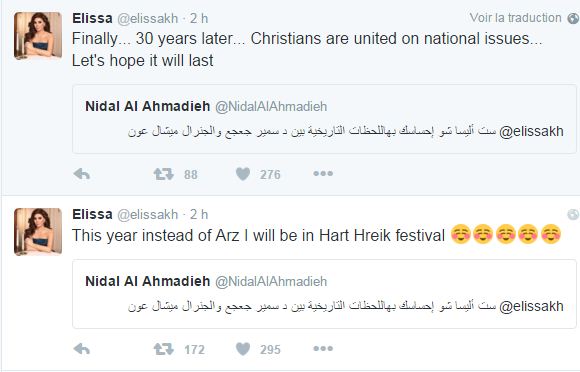Like the tweet with 276 likes

tap(243, 174)
